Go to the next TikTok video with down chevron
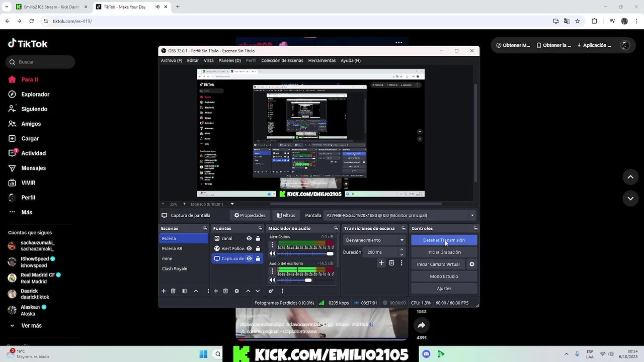Screen dimensions: 644x362 point(630,199)
